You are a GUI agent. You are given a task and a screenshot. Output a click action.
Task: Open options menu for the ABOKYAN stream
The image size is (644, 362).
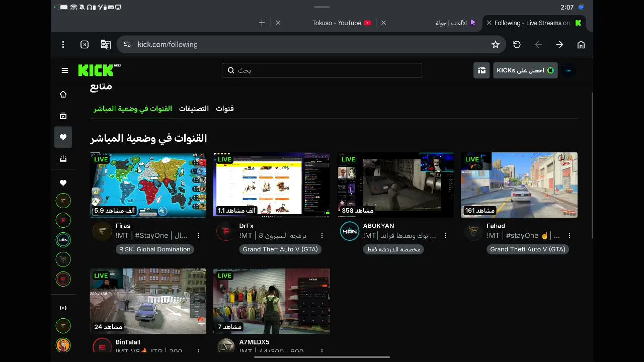pyautogui.click(x=446, y=235)
